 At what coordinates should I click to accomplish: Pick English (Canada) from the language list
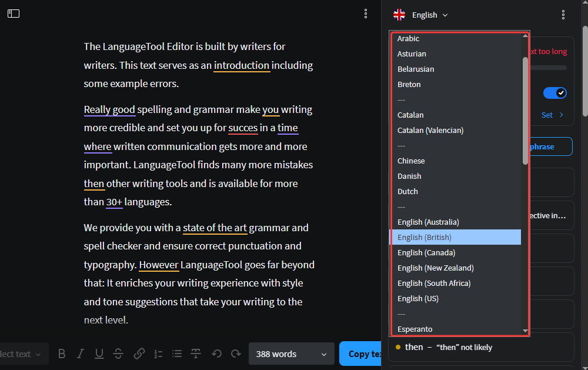(426, 252)
